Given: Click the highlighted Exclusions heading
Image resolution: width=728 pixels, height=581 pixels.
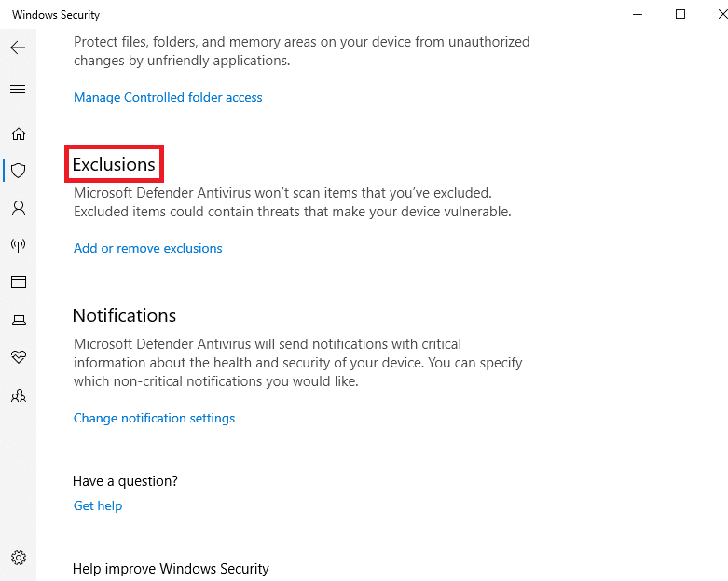Looking at the screenshot, I should click(114, 164).
